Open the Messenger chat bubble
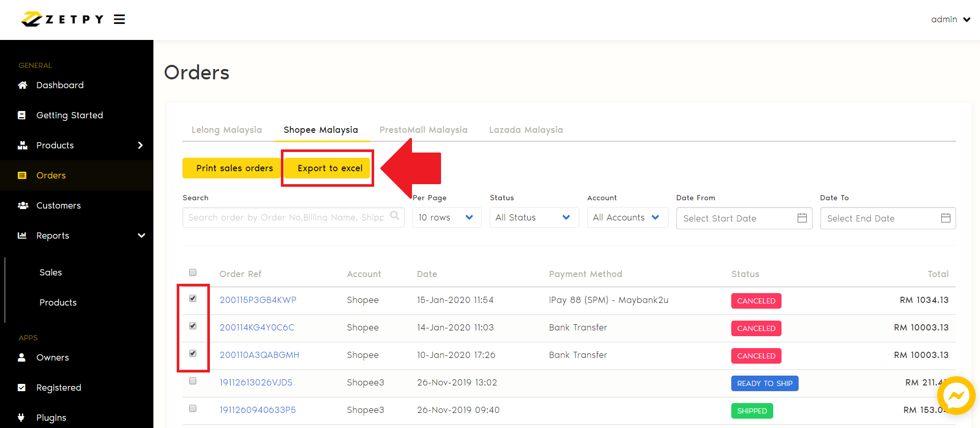 coord(956,396)
